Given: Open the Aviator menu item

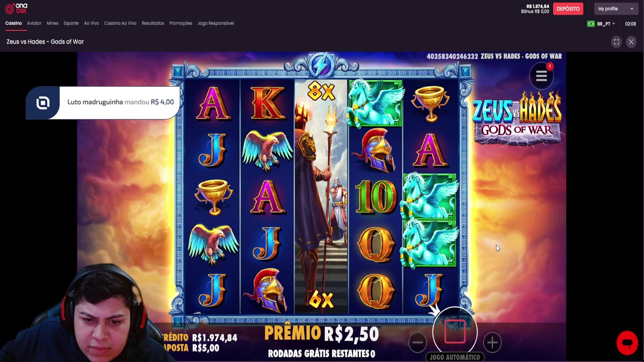Looking at the screenshot, I should [34, 23].
